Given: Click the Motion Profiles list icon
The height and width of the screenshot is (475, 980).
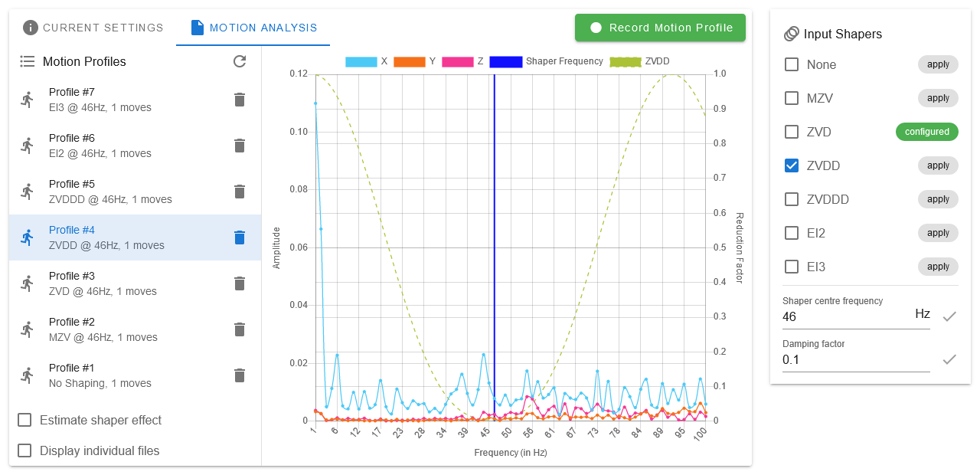Looking at the screenshot, I should 28,61.
